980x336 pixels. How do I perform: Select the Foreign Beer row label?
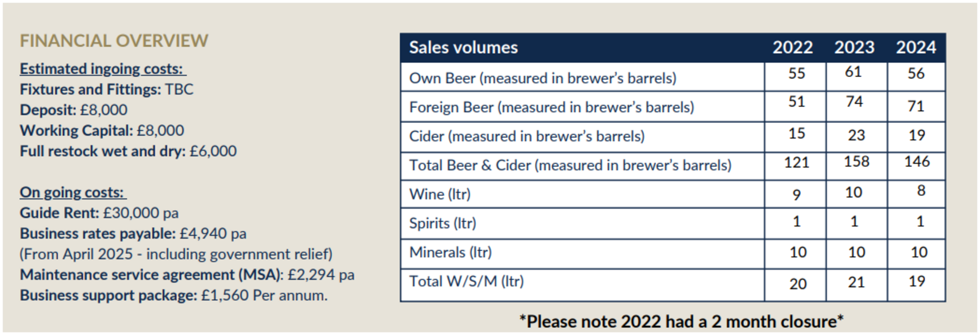coord(552,107)
